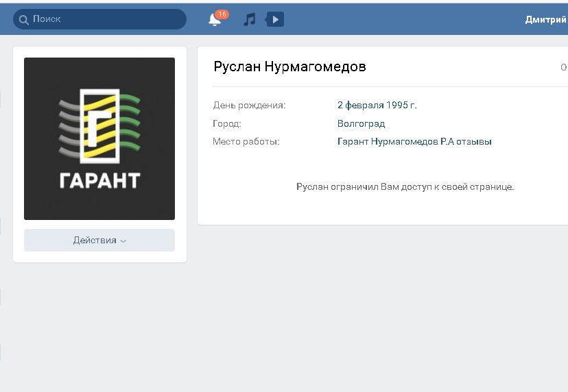The height and width of the screenshot is (392, 568).
Task: Open the Дмитрий account menu
Action: [545, 19]
